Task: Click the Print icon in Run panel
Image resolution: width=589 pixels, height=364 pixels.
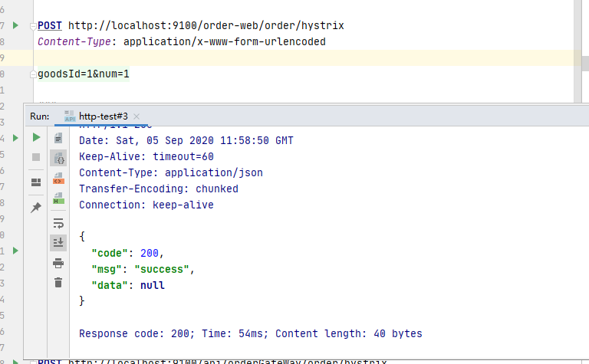Action: pyautogui.click(x=58, y=263)
